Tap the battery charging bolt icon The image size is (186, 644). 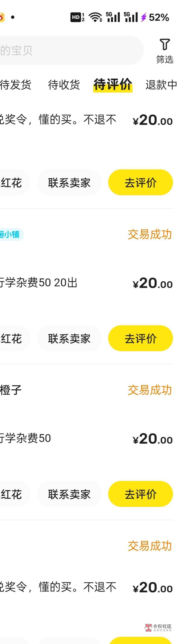[x=144, y=17]
